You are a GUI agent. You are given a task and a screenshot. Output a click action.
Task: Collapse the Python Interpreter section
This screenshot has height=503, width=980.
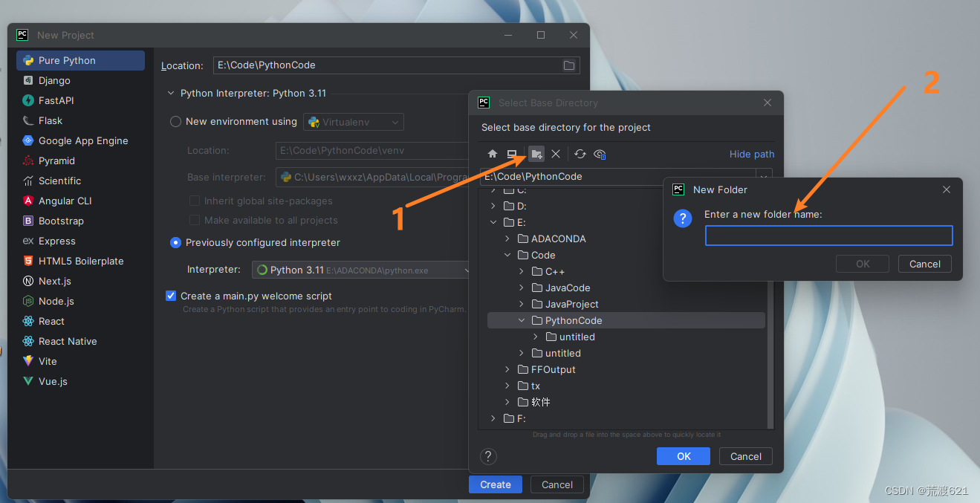click(171, 94)
